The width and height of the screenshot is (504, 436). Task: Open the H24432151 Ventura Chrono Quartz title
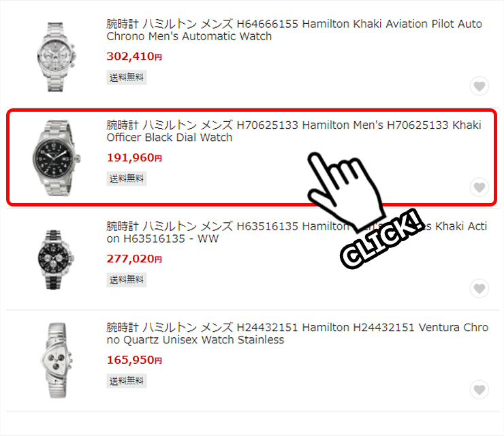click(298, 333)
